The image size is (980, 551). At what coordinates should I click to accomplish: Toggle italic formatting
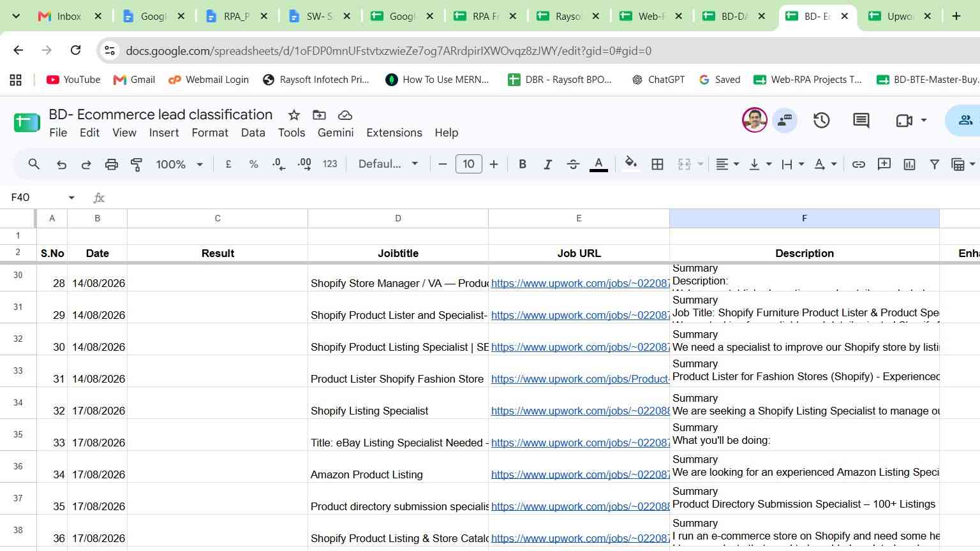547,165
